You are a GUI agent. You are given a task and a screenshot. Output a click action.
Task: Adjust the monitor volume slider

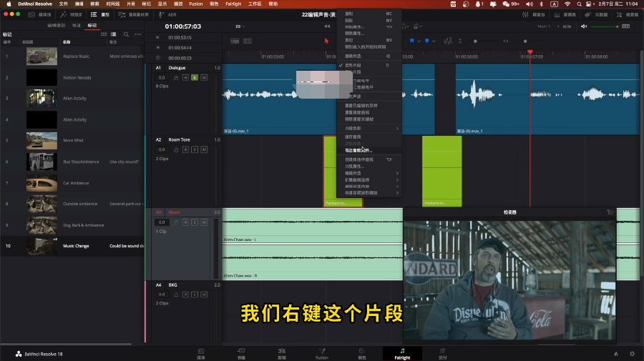coord(604,26)
